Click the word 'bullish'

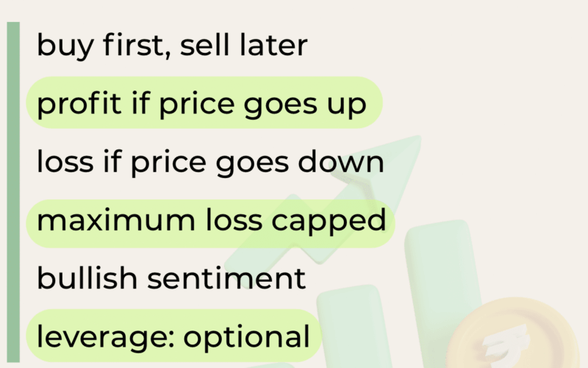click(87, 278)
